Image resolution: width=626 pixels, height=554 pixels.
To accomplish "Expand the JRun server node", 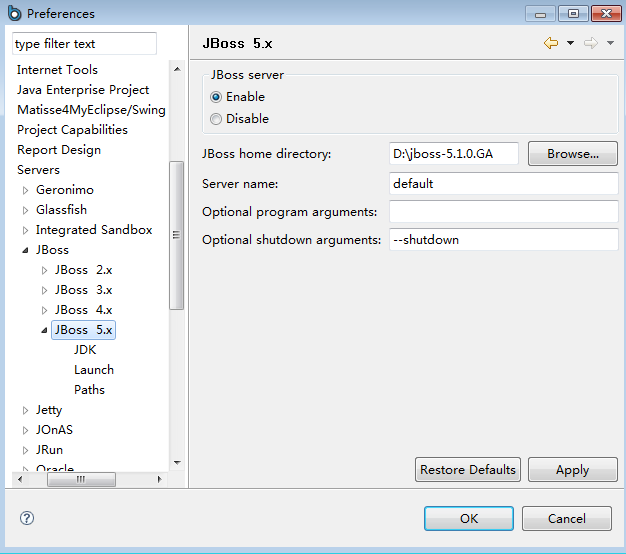I will (26, 450).
